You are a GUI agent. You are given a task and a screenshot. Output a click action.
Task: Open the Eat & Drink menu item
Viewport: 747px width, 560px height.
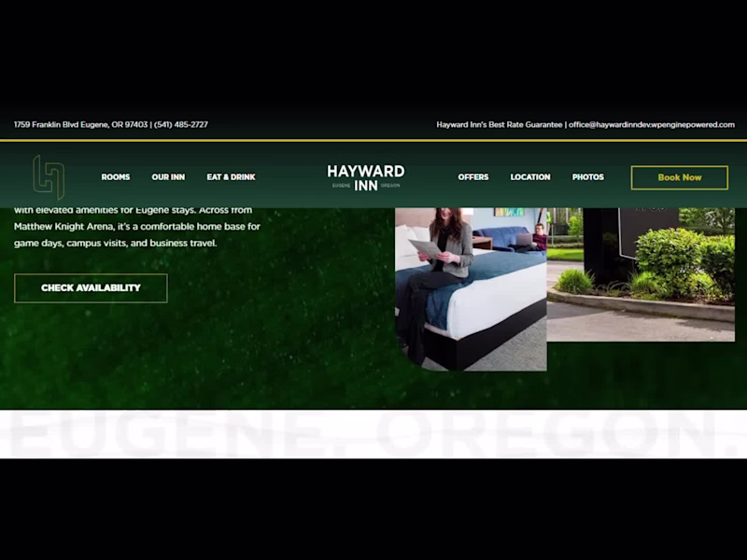pyautogui.click(x=231, y=177)
